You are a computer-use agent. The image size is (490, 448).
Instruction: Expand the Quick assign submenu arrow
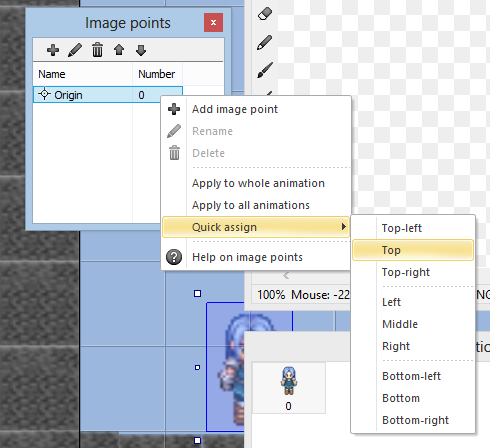[x=343, y=227]
